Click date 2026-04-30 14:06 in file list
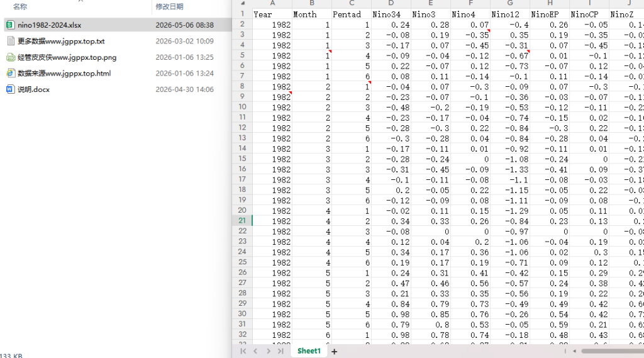 coord(184,89)
